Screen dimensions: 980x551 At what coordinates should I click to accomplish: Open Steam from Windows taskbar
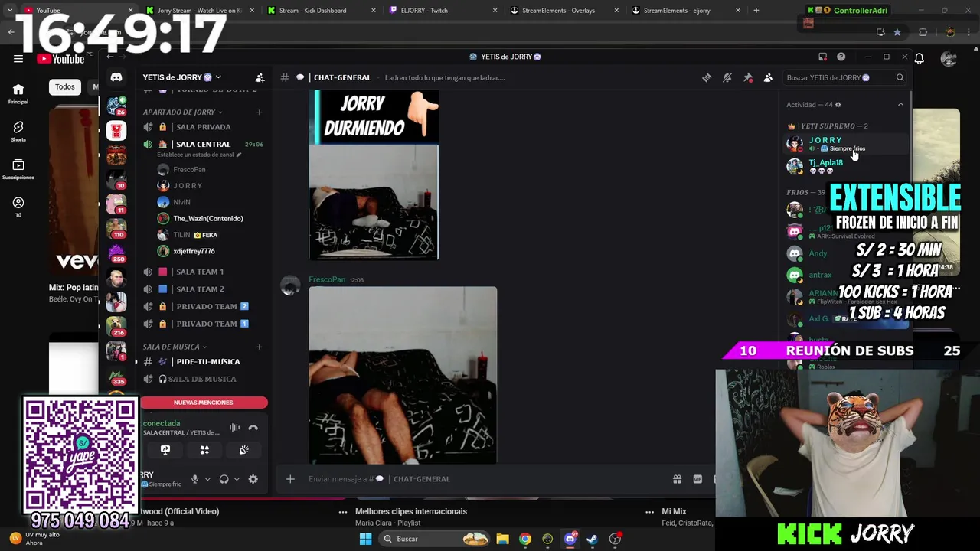pos(593,539)
